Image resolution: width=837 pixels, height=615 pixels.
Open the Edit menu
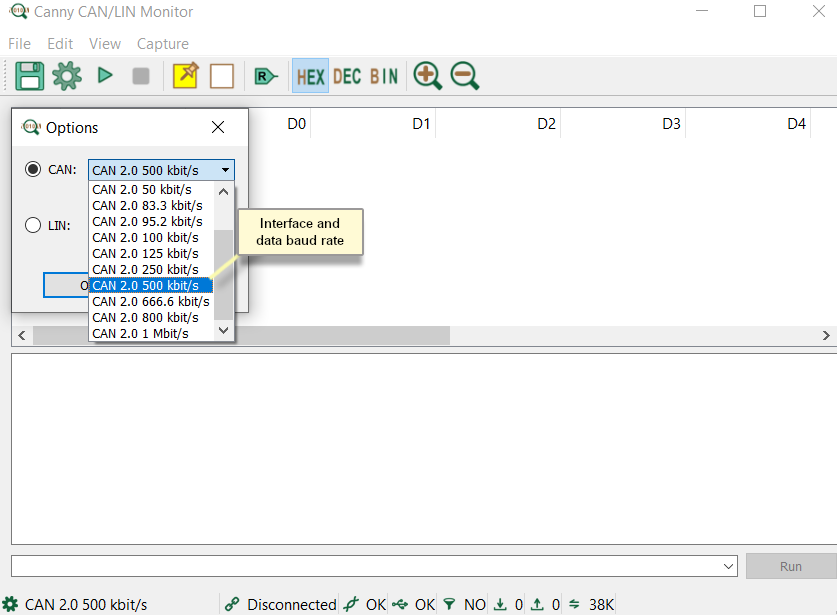pos(60,44)
